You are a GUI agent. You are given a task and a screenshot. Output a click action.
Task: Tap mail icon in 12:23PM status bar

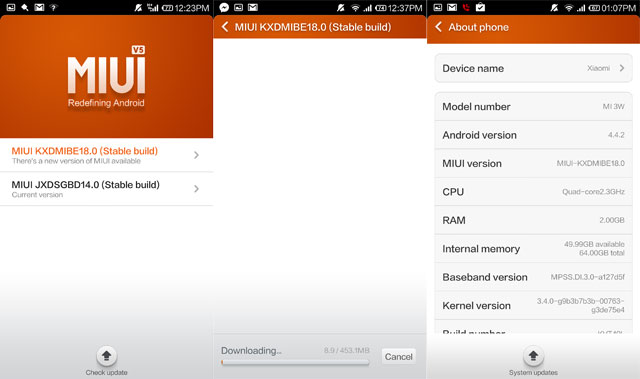[x=39, y=7]
